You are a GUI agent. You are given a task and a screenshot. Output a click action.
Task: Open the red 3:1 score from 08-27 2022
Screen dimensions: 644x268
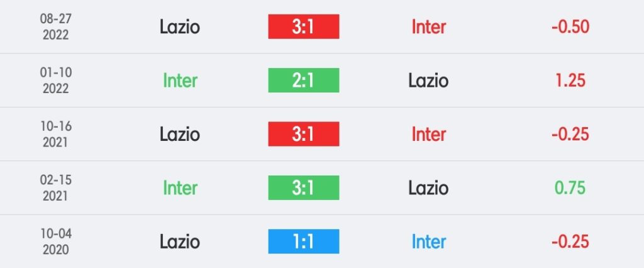[304, 27]
